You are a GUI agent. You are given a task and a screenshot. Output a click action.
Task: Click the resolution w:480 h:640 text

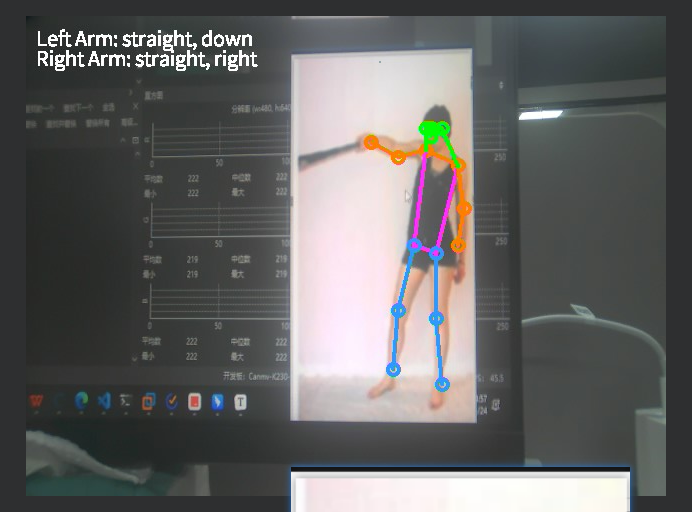[x=260, y=108]
